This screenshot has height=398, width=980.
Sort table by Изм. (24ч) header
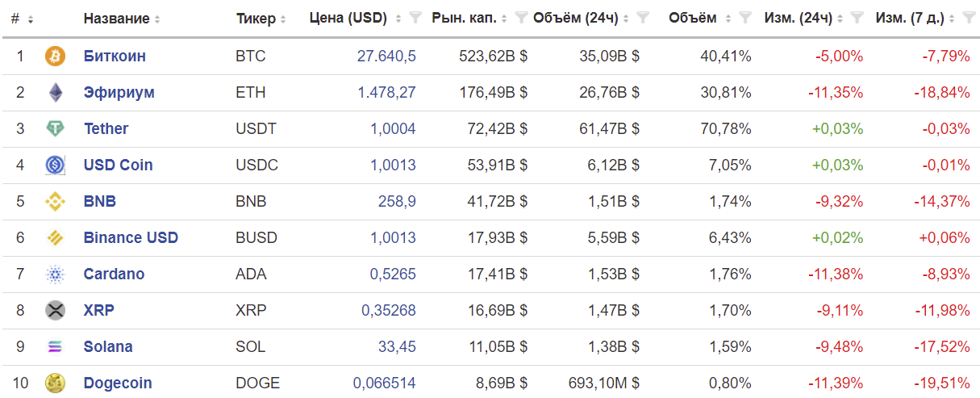[803, 19]
